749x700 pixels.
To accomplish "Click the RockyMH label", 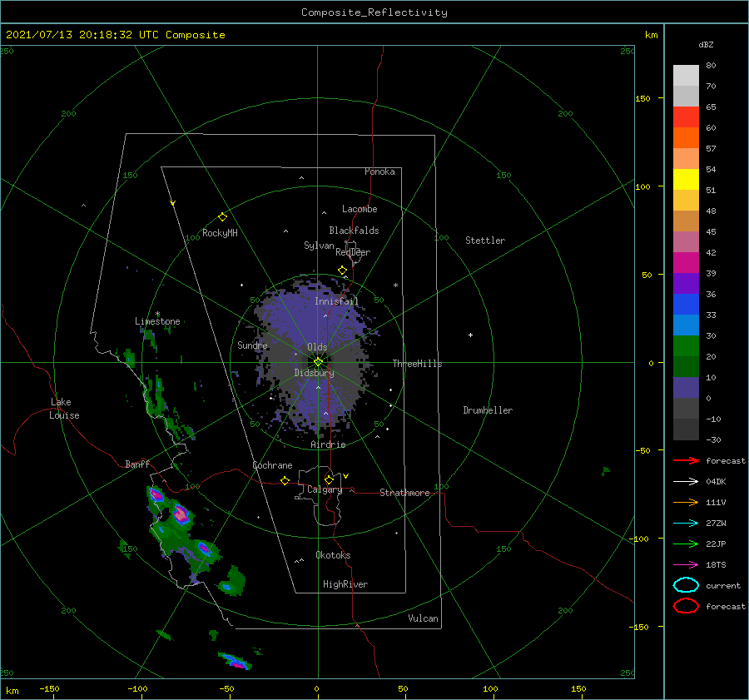I will (x=220, y=233).
